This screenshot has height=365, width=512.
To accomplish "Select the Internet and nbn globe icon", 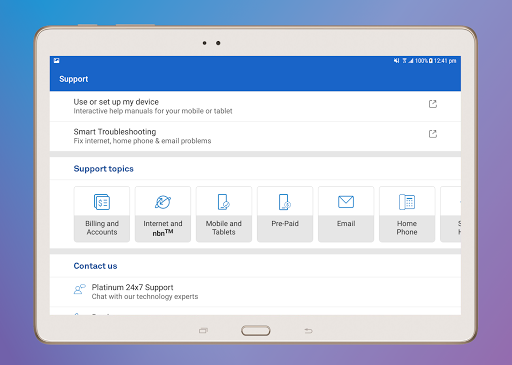I will [163, 202].
